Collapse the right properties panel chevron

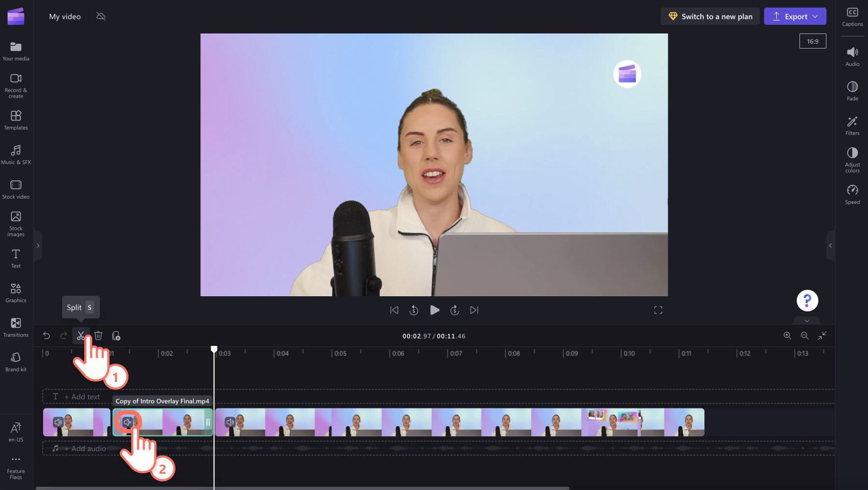(830, 245)
